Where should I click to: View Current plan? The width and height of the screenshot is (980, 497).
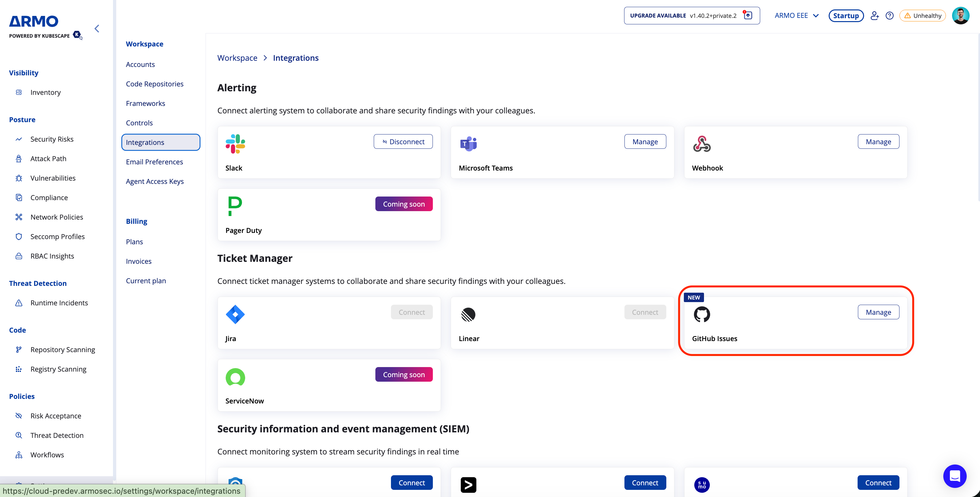coord(146,281)
